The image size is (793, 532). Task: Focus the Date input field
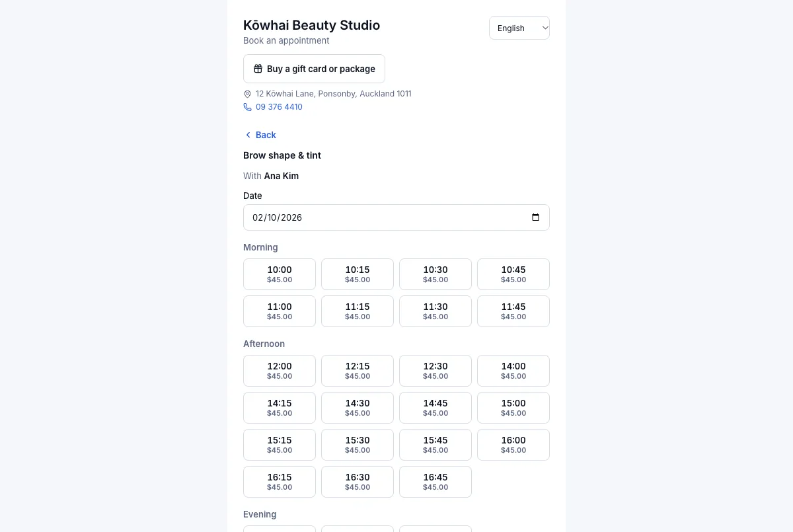pyautogui.click(x=397, y=217)
